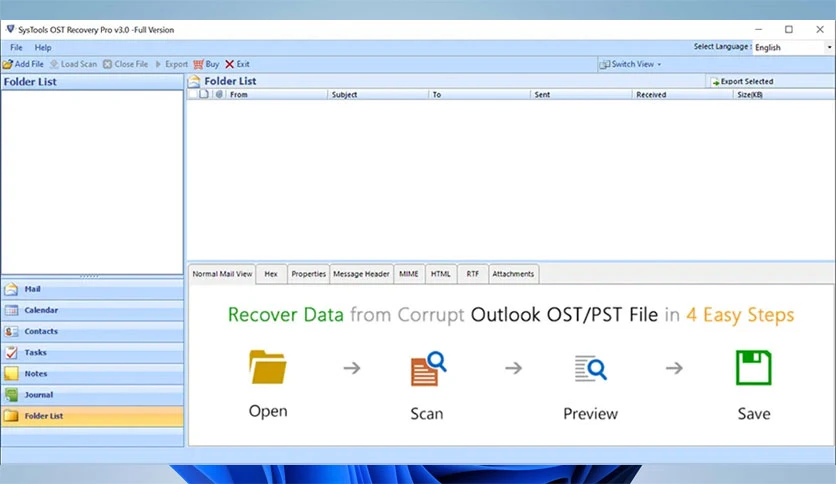Open the Notes section in the sidebar

[92, 374]
